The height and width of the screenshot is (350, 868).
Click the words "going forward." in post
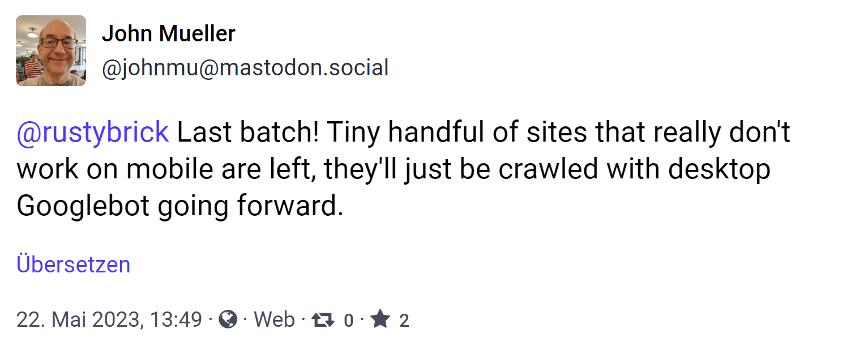[x=251, y=207]
